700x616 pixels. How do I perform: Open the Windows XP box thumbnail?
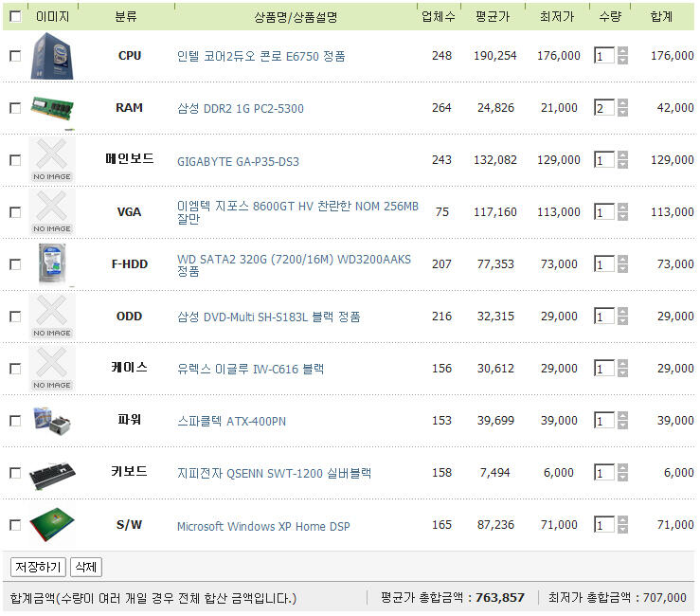tap(52, 524)
